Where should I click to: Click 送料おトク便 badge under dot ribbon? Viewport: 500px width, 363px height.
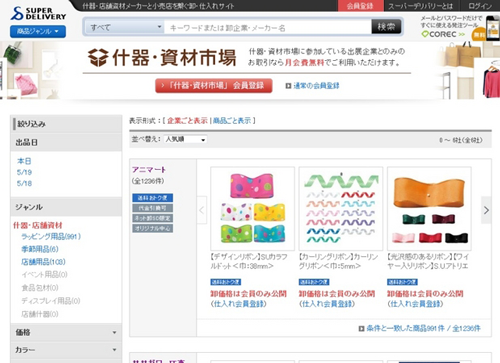(x=226, y=282)
